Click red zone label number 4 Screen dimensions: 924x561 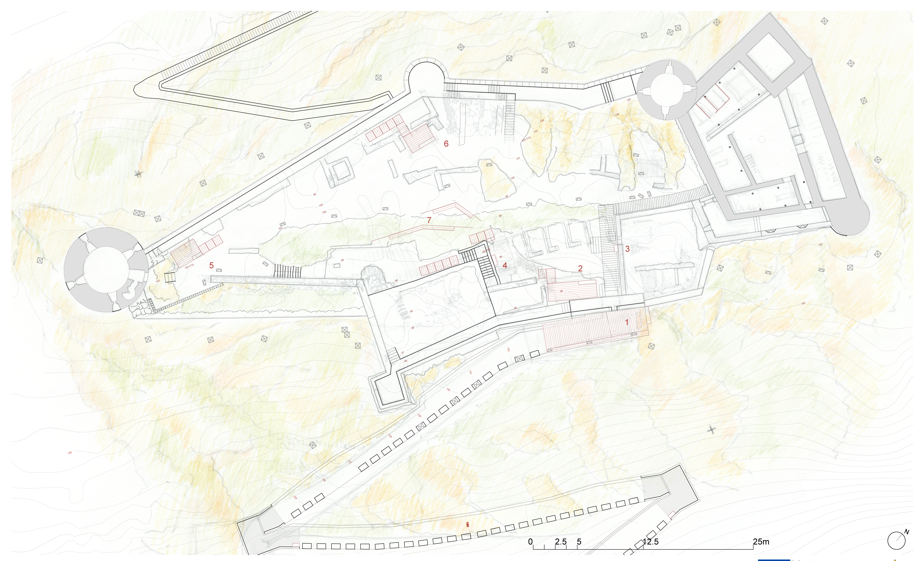pos(505,266)
